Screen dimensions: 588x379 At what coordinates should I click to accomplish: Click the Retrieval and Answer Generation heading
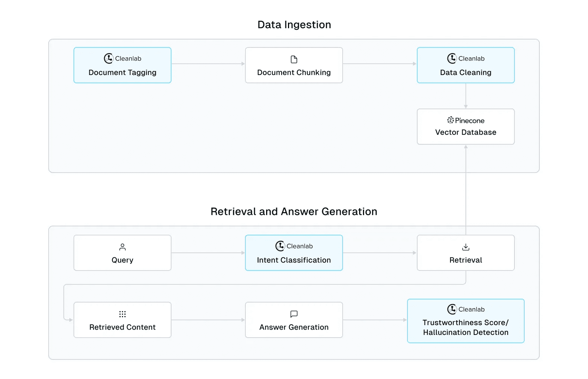point(294,212)
